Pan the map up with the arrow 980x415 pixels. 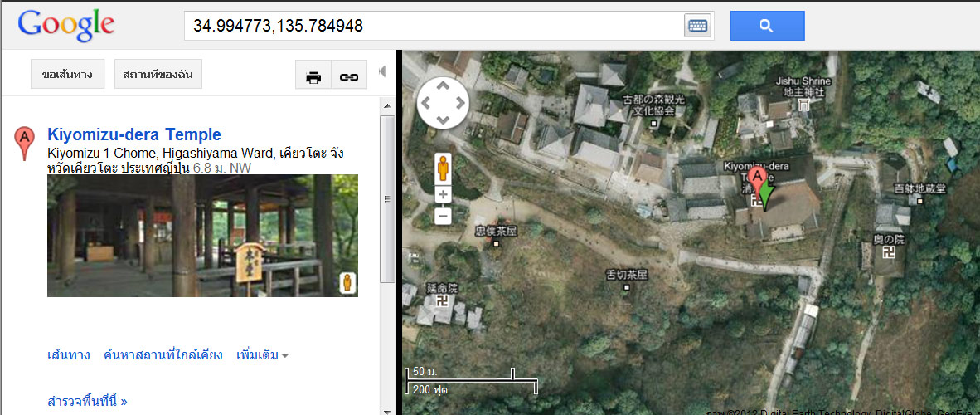point(443,85)
